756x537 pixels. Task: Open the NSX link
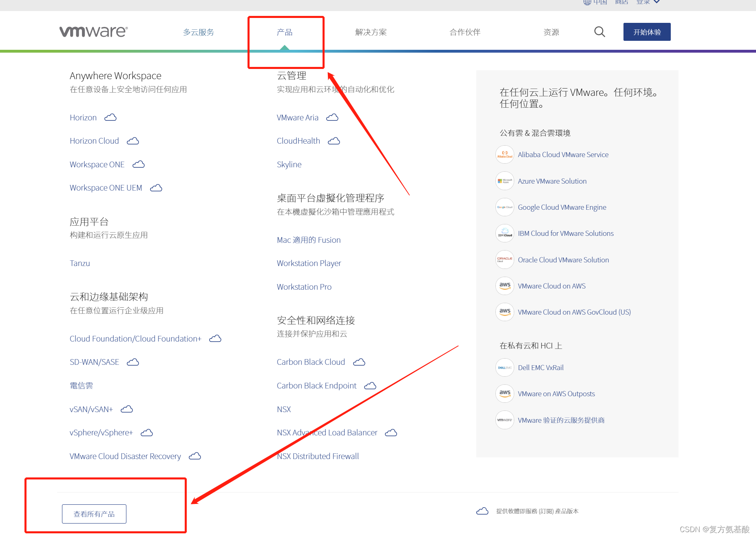click(x=284, y=409)
